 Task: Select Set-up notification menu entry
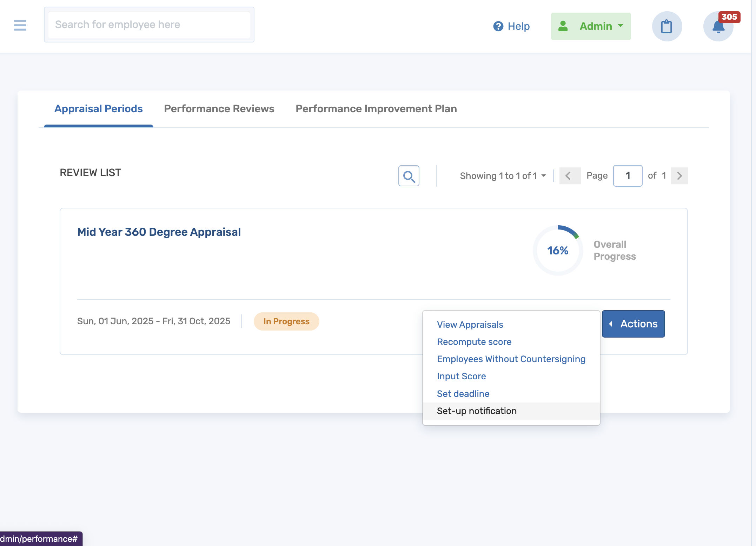pos(476,411)
